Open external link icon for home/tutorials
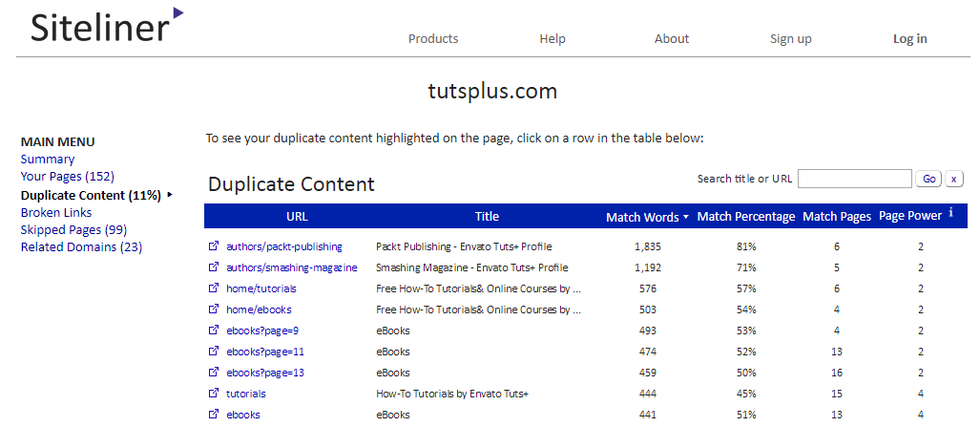 click(x=214, y=288)
